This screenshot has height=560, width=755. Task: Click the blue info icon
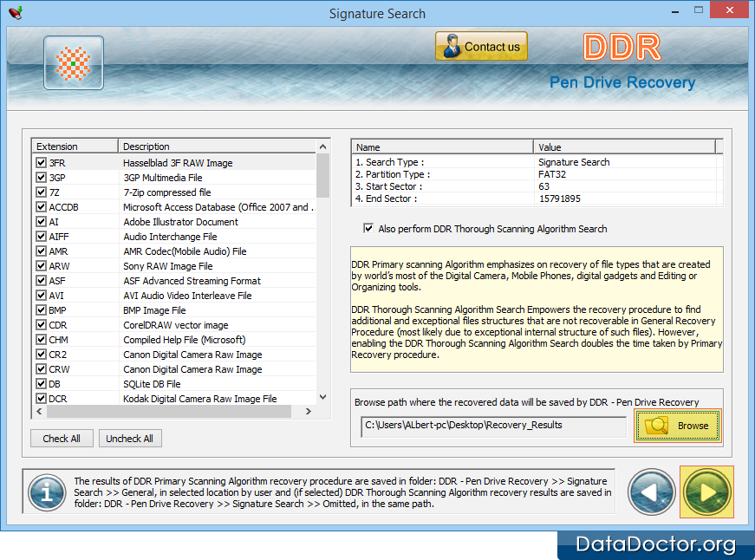[x=47, y=492]
